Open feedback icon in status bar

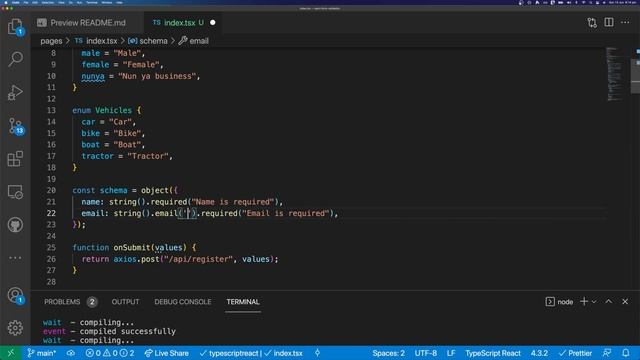pos(607,353)
